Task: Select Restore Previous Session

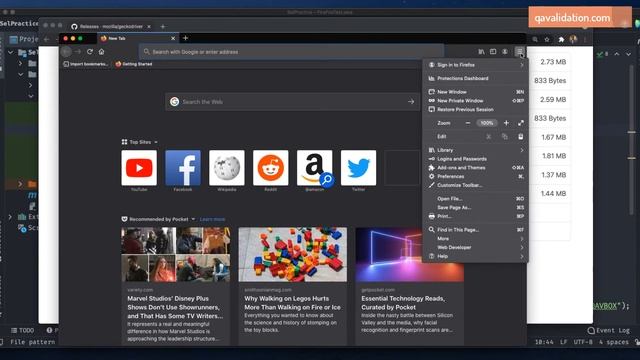Action: point(476,109)
